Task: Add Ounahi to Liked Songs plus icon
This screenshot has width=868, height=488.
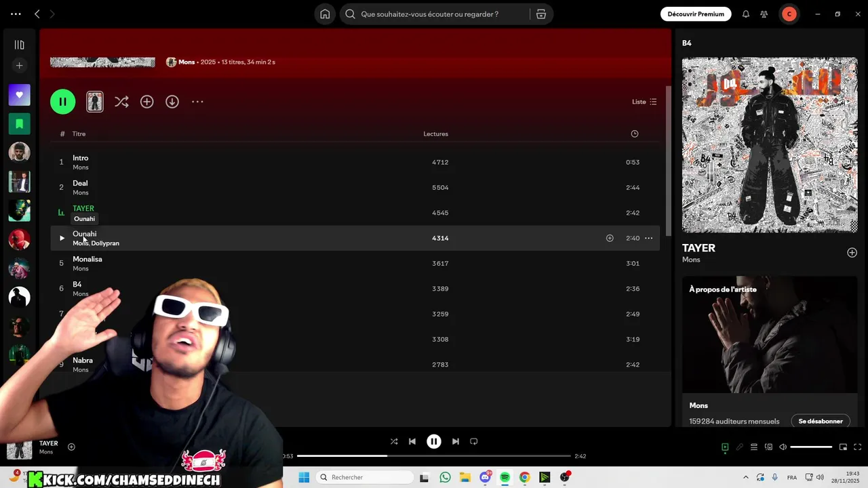Action: (610, 238)
